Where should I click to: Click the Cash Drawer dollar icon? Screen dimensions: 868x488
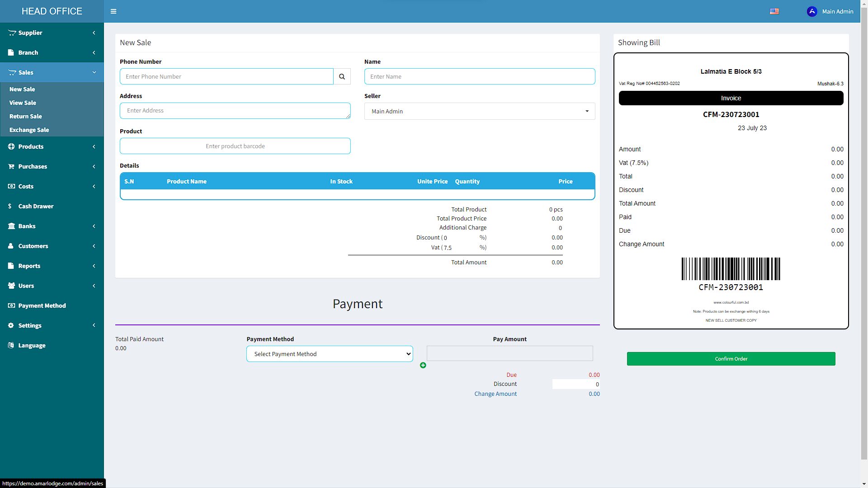pyautogui.click(x=10, y=206)
